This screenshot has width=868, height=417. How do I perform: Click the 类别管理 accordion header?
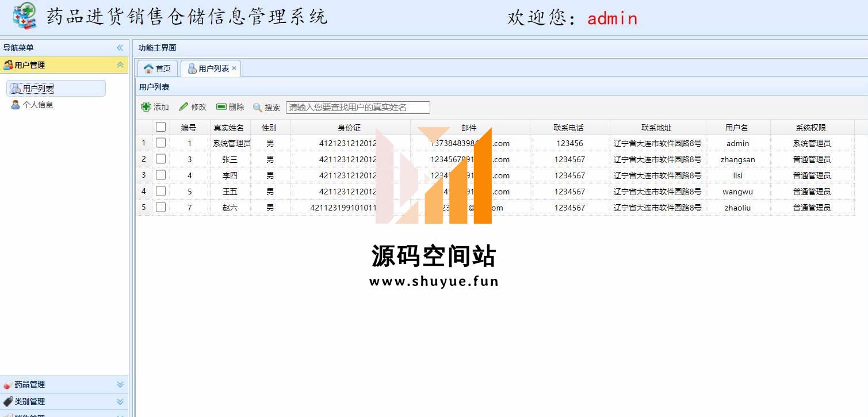coord(64,401)
